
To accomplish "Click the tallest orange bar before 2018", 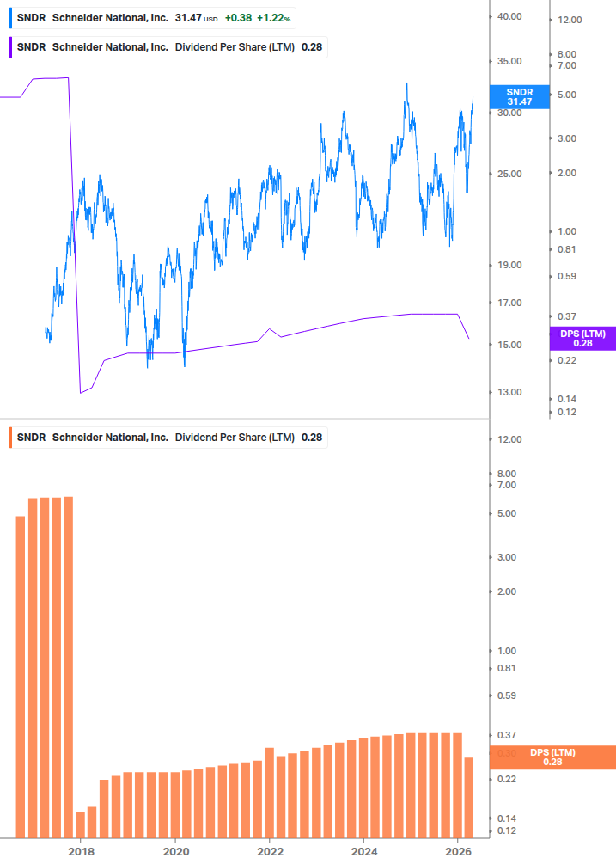I will click(x=68, y=667).
